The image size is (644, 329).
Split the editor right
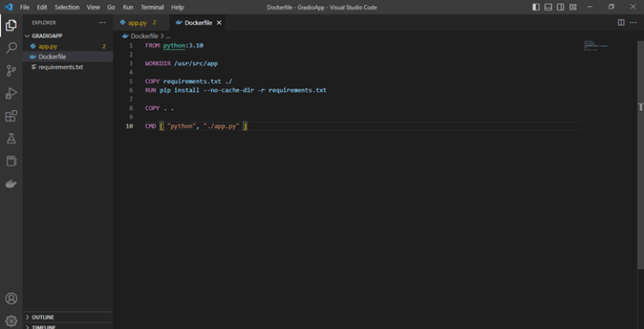(621, 22)
